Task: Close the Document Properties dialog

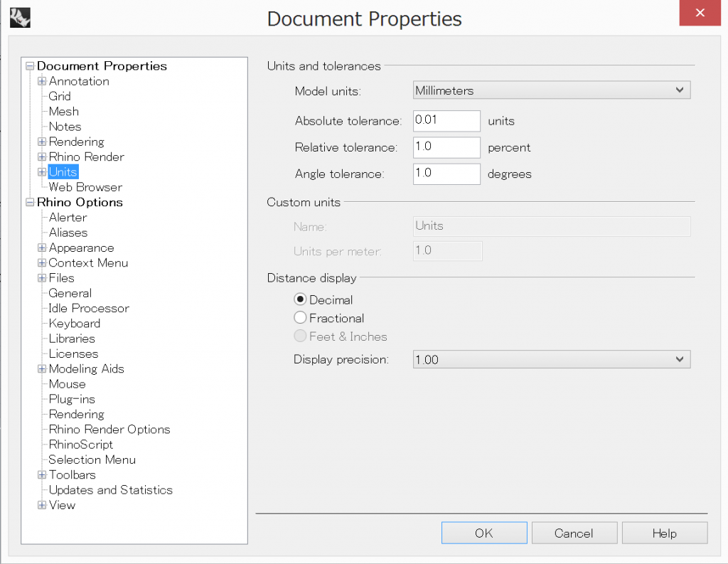Action: click(700, 13)
